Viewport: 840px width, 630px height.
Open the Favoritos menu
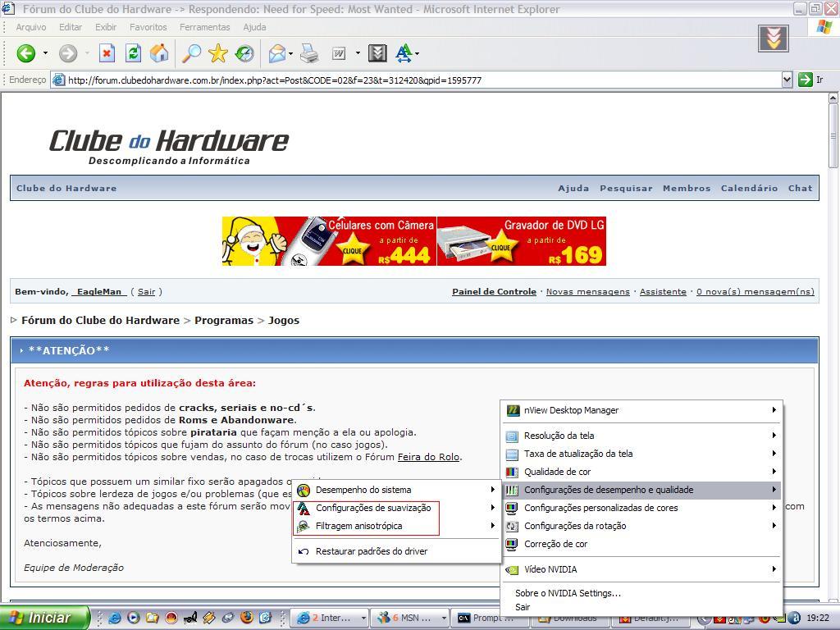tap(148, 27)
